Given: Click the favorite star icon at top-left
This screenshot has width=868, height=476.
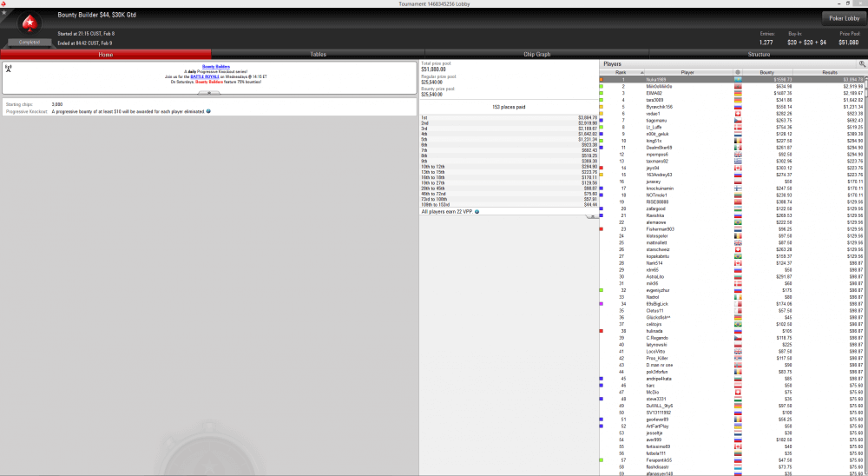Looking at the screenshot, I should point(3,13).
